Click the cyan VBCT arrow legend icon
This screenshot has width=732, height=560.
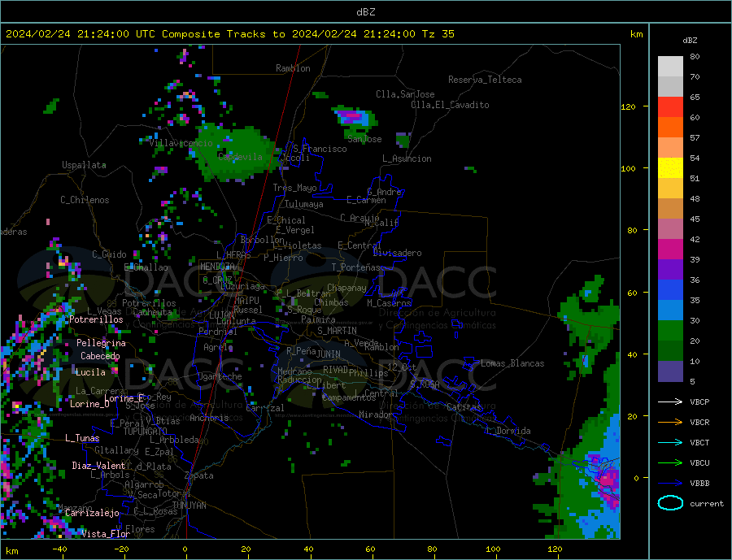(670, 442)
